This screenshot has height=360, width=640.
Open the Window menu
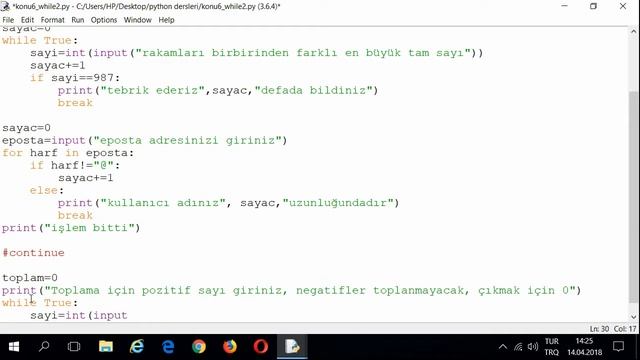(x=138, y=20)
